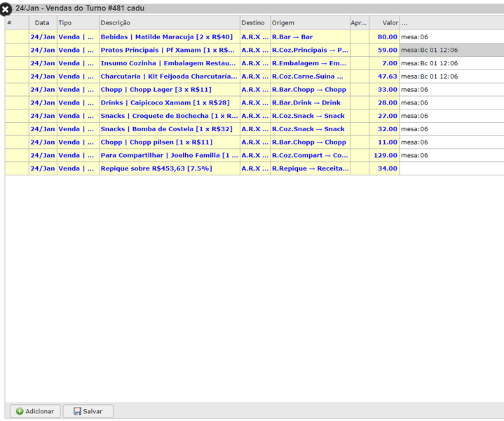Click the 28.00 value cell
Screen dimensions: 504x421
tap(384, 103)
